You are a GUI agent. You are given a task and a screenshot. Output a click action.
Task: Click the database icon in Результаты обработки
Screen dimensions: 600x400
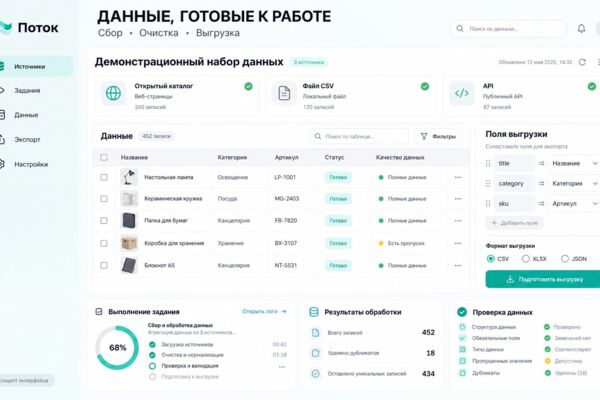point(313,312)
